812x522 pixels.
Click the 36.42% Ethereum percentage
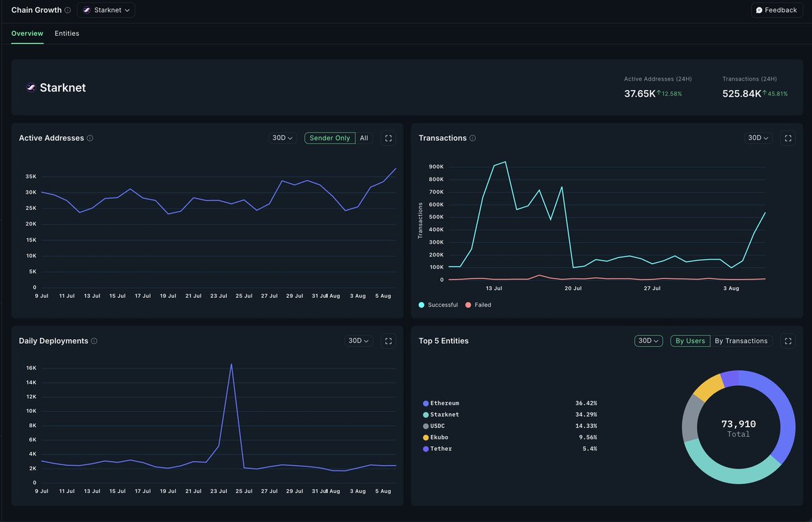click(586, 403)
